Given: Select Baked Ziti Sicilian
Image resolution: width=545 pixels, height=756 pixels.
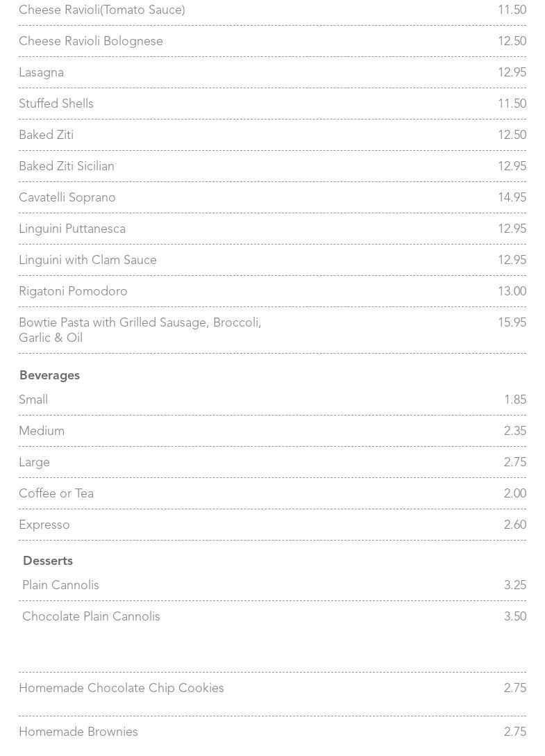Looking at the screenshot, I should point(67,167).
